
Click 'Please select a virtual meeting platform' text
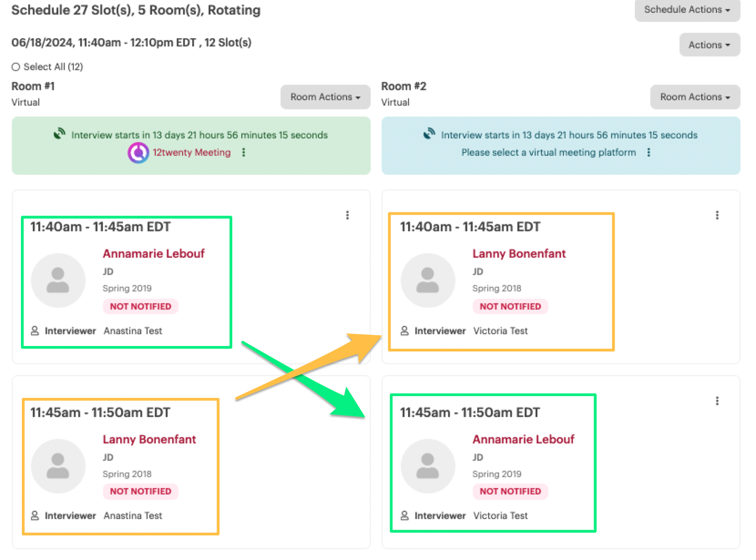click(549, 152)
